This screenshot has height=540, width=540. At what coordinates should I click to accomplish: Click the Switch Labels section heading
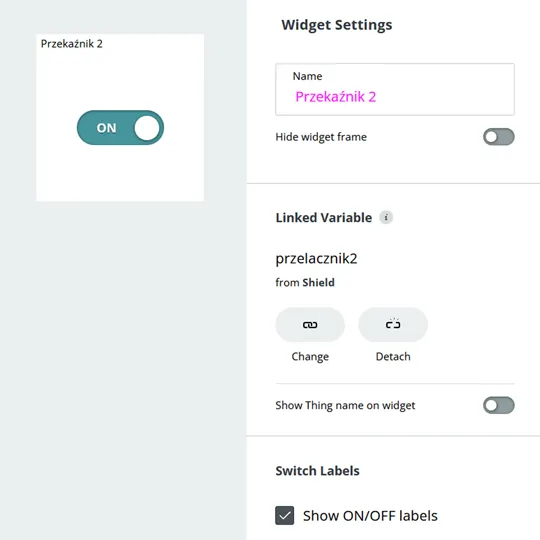317,471
